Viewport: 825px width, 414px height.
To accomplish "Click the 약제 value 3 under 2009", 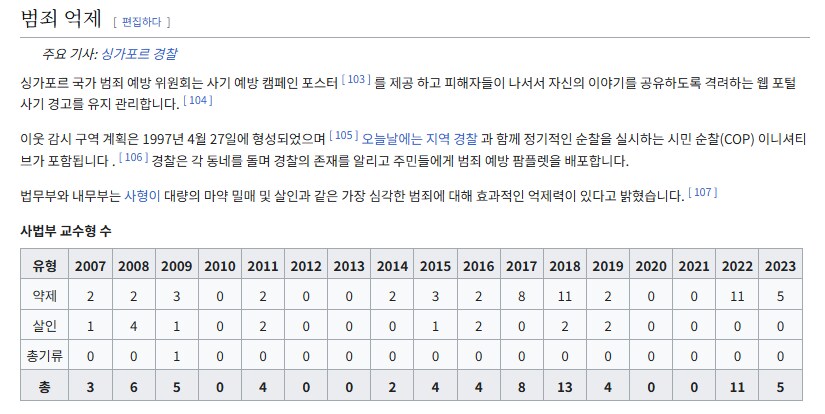I will click(x=177, y=295).
